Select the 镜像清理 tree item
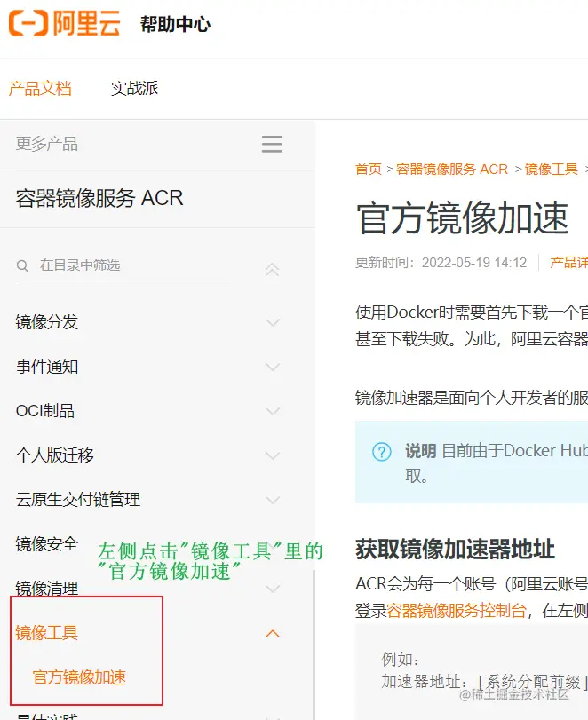The width and height of the screenshot is (588, 720). pos(47,589)
